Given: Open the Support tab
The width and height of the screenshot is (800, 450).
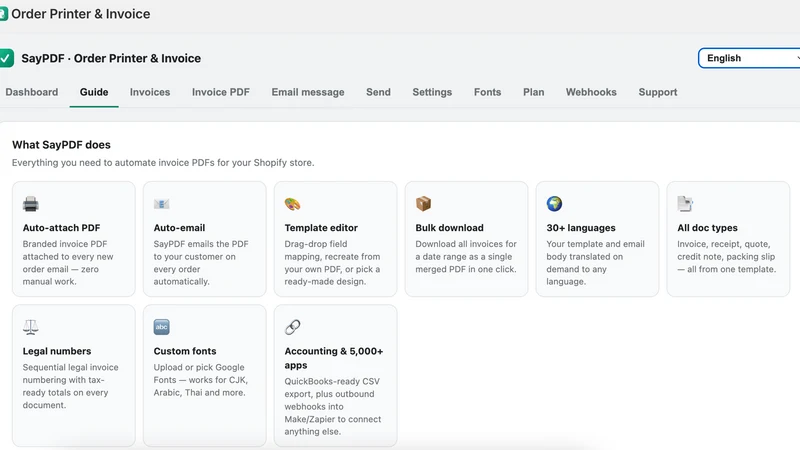Looking at the screenshot, I should coord(658,92).
